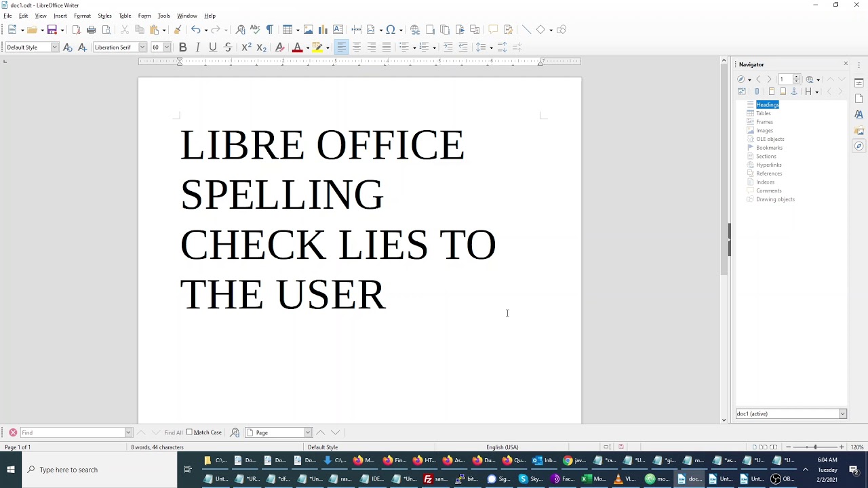Open the Line Spacing dropdown arrow

pos(491,47)
